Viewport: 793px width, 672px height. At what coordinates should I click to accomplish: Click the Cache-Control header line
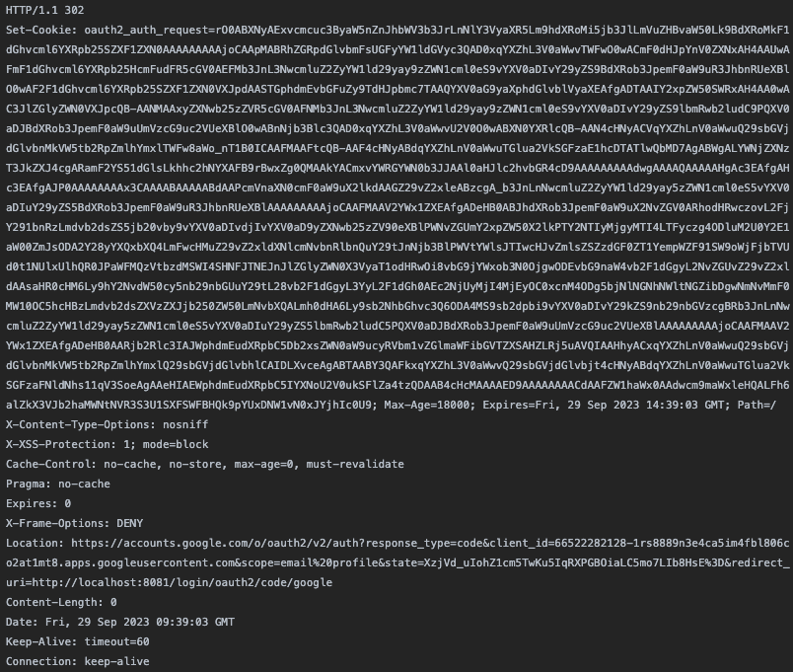205,464
